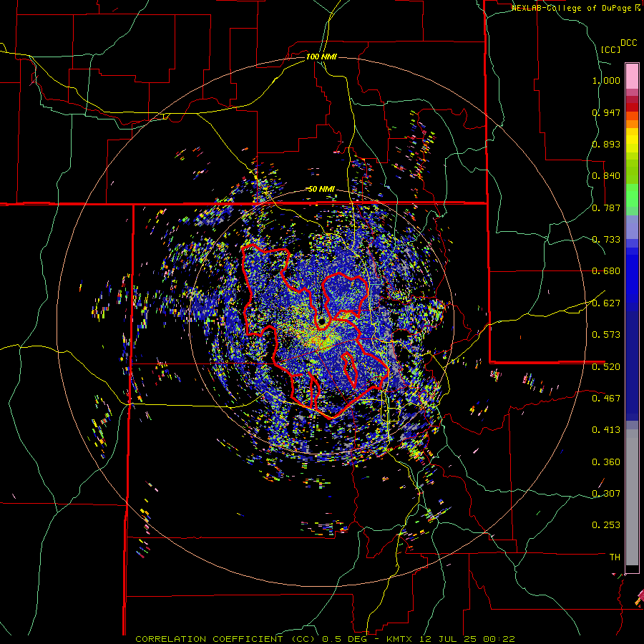Click the 0.360 scale value
644x644 pixels.
[x=606, y=462]
